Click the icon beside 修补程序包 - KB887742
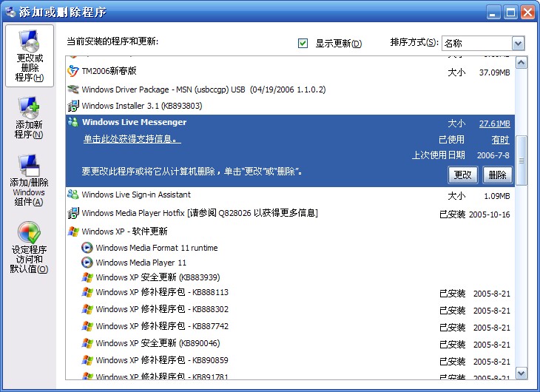Viewport: 540px width, 392px height. (87, 326)
